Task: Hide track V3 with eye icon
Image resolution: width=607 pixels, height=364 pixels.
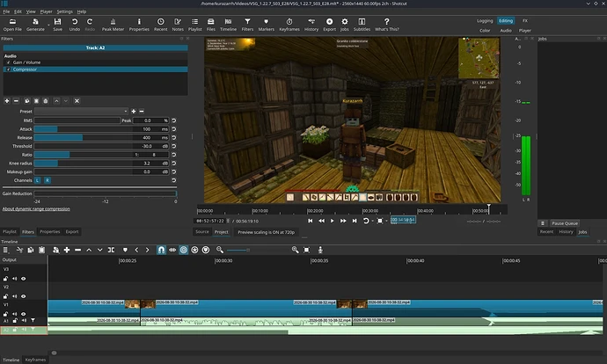Action: pos(24,279)
